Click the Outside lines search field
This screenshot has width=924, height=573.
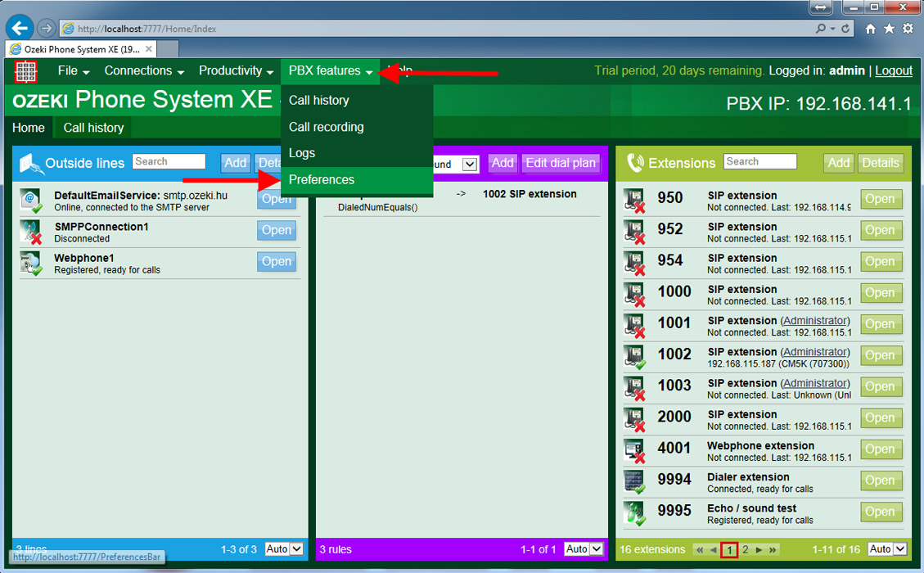(169, 161)
